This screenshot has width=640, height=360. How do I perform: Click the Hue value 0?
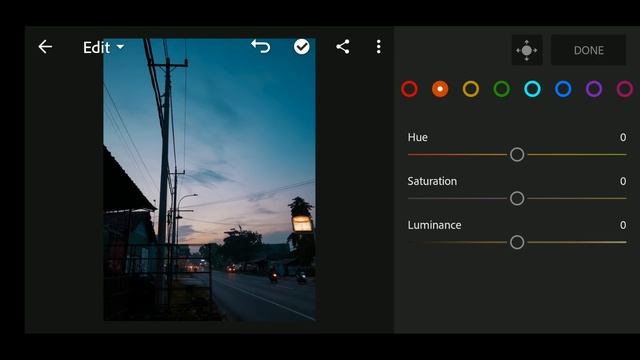point(623,137)
